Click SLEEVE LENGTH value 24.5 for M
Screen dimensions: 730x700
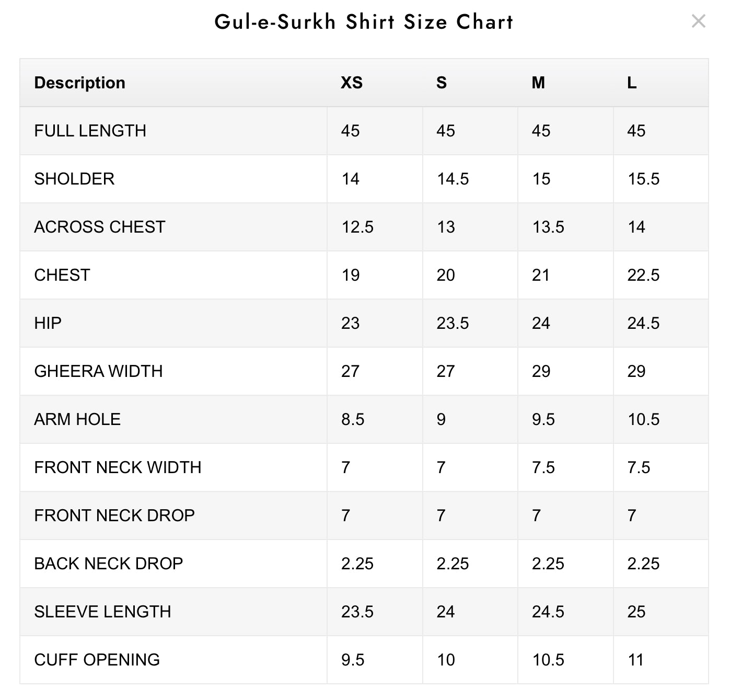pos(548,612)
